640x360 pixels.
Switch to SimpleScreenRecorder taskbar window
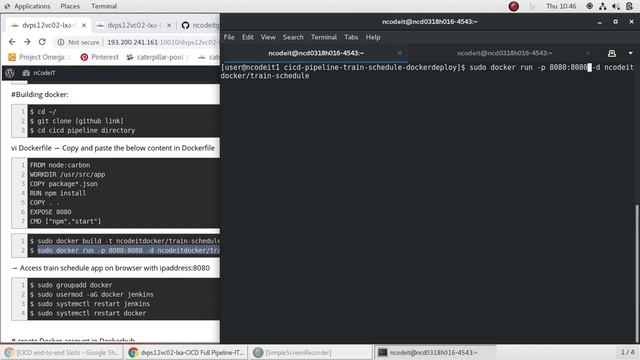pos(311,352)
